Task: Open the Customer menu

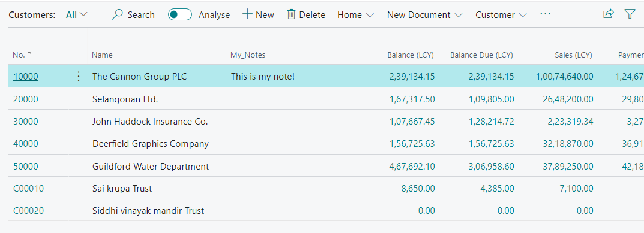Action: 501,15
